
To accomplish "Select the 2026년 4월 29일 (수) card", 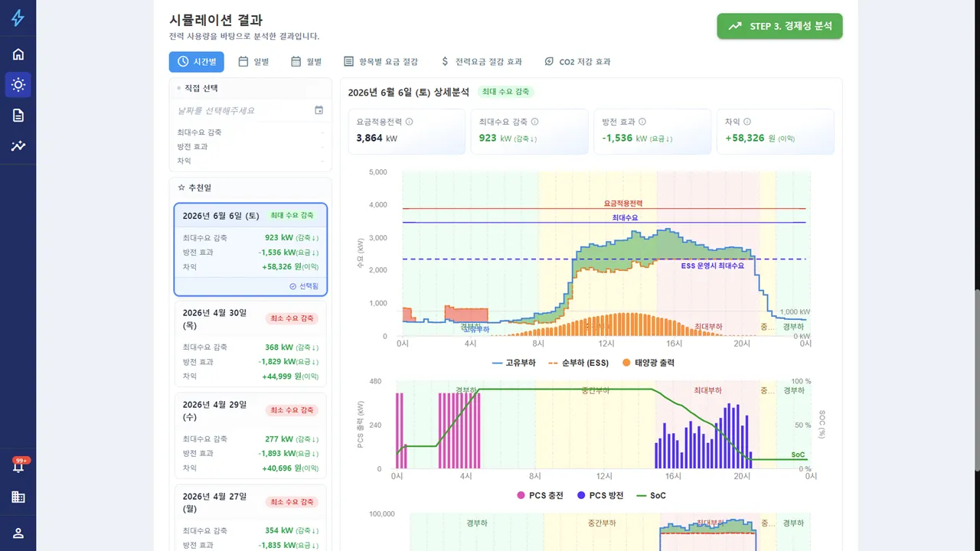I will coord(250,435).
